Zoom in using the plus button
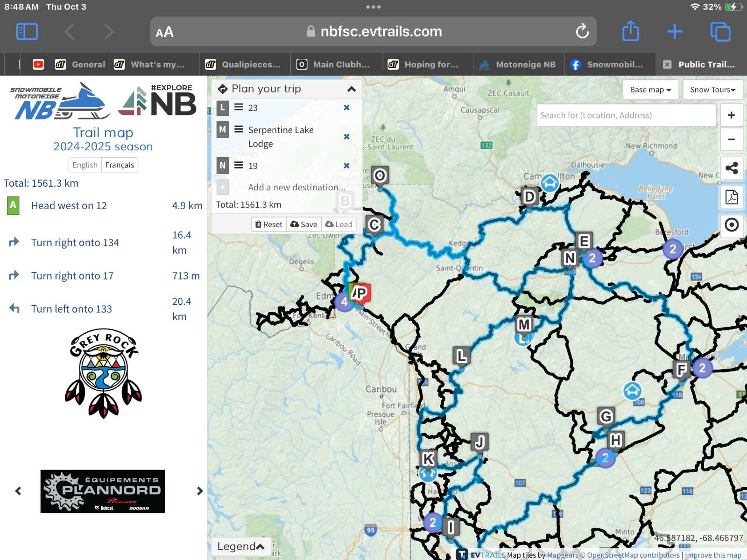This screenshot has height=560, width=747. (732, 115)
